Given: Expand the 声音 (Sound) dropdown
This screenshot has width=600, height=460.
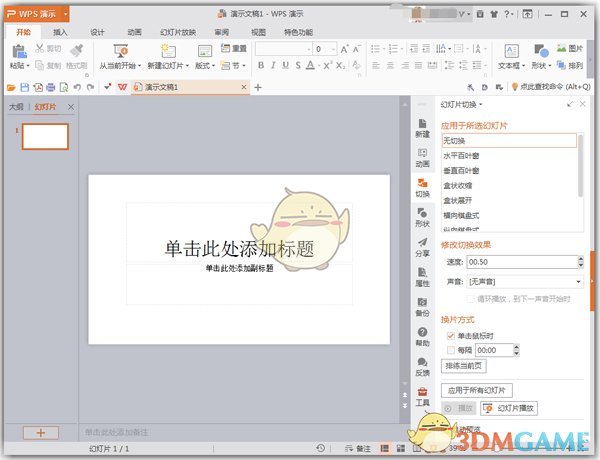Looking at the screenshot, I should pyautogui.click(x=579, y=281).
